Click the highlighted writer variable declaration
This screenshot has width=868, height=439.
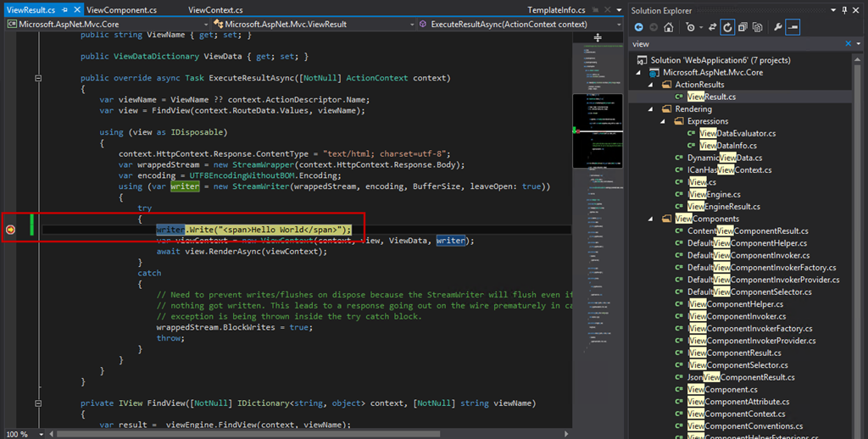click(x=185, y=186)
